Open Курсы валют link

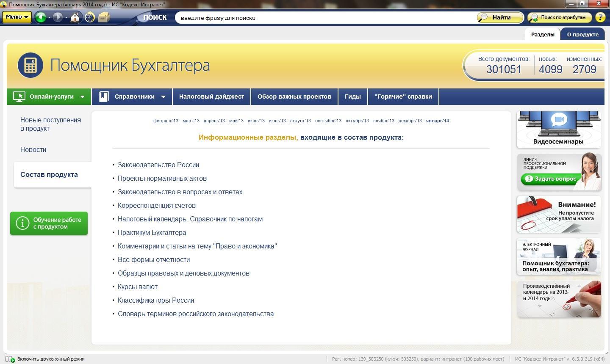(x=138, y=287)
